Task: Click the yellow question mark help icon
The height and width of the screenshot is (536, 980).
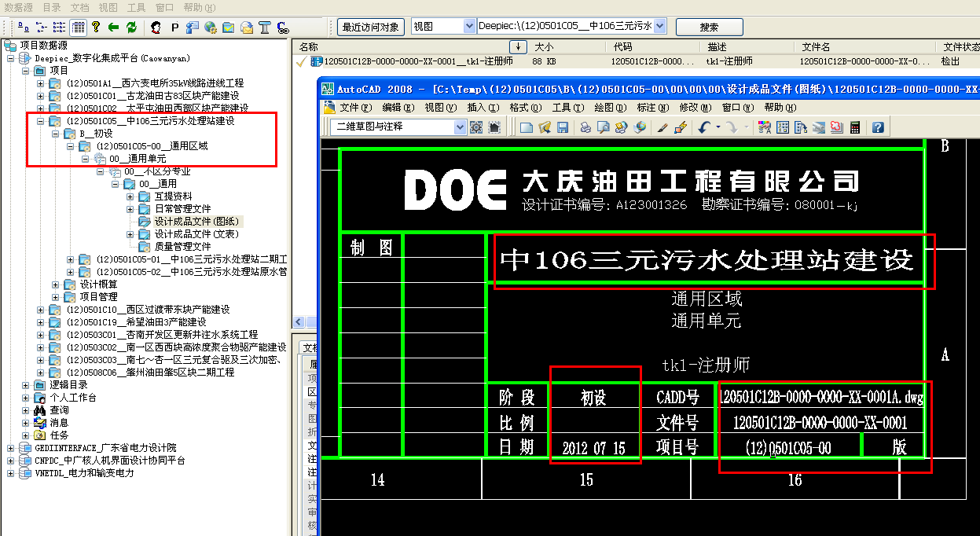Action: click(x=96, y=28)
